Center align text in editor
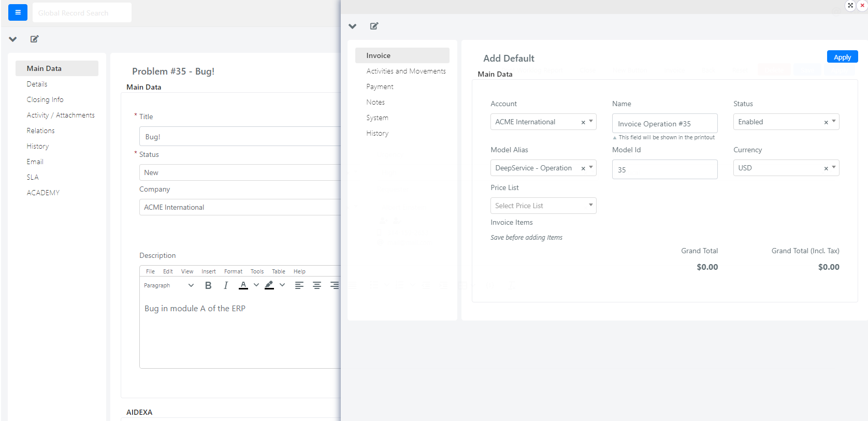Image resolution: width=868 pixels, height=421 pixels. tap(317, 285)
